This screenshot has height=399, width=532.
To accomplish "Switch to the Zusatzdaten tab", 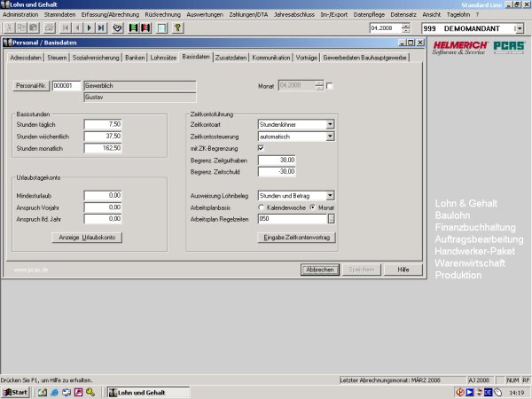I will pos(231,58).
